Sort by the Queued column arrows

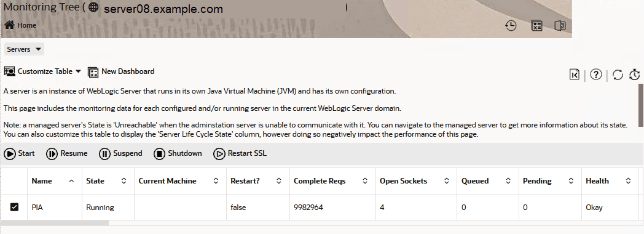coord(508,181)
